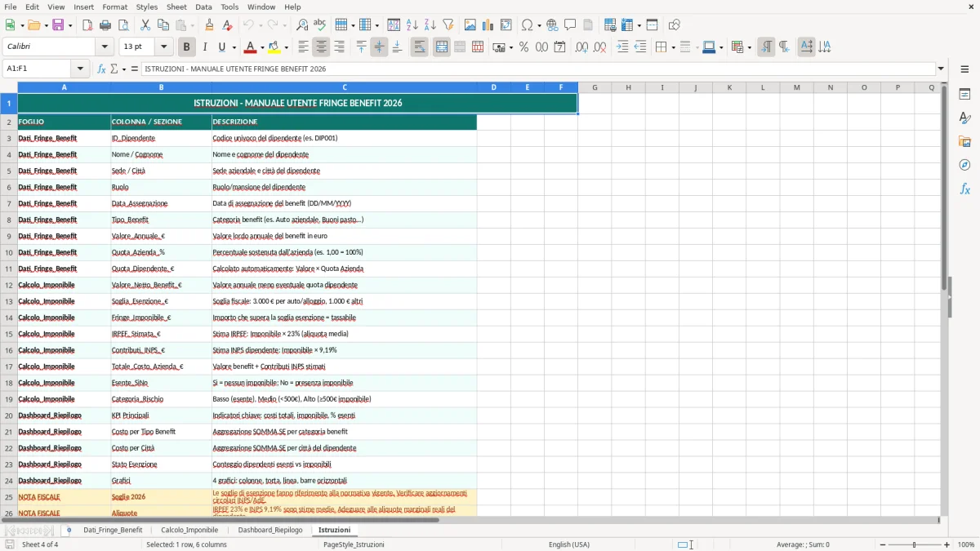Click the font color swatch A
980x551 pixels.
click(251, 47)
